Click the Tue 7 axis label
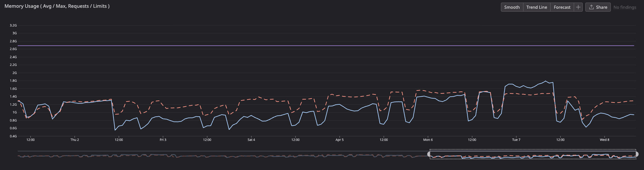Viewport: 644px width, 170px height. (x=516, y=140)
